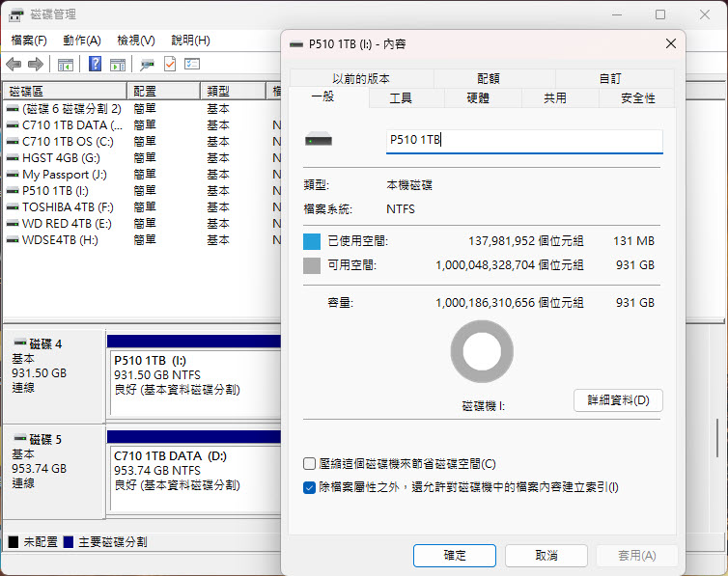The image size is (728, 576).
Task: Switch to the 以前的版本 tab
Action: 361,79
